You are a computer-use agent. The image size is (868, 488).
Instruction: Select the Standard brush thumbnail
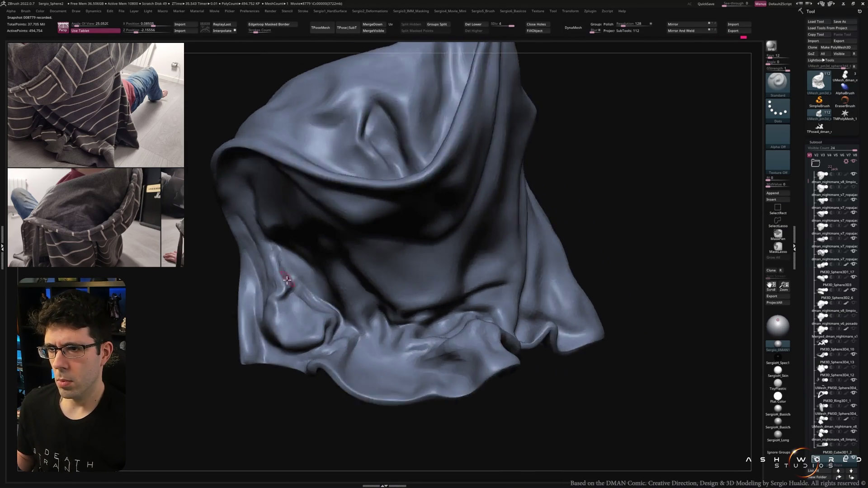point(778,82)
